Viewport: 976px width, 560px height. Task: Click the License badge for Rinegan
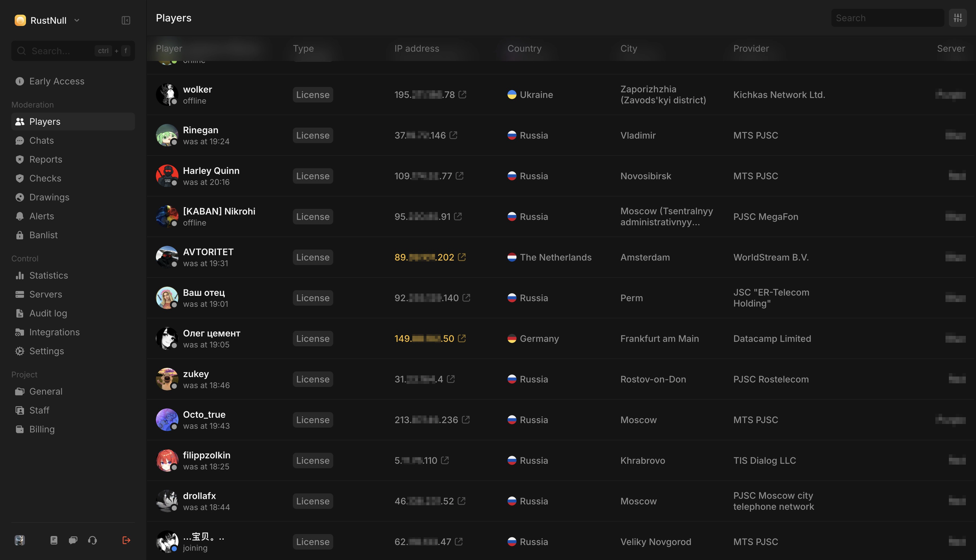tap(313, 135)
